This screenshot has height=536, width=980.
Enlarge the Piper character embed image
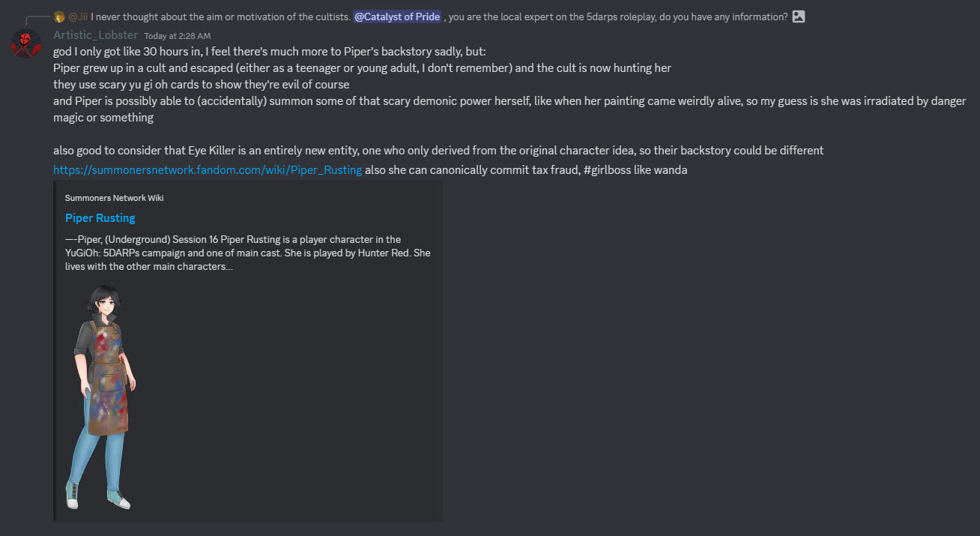tap(101, 397)
